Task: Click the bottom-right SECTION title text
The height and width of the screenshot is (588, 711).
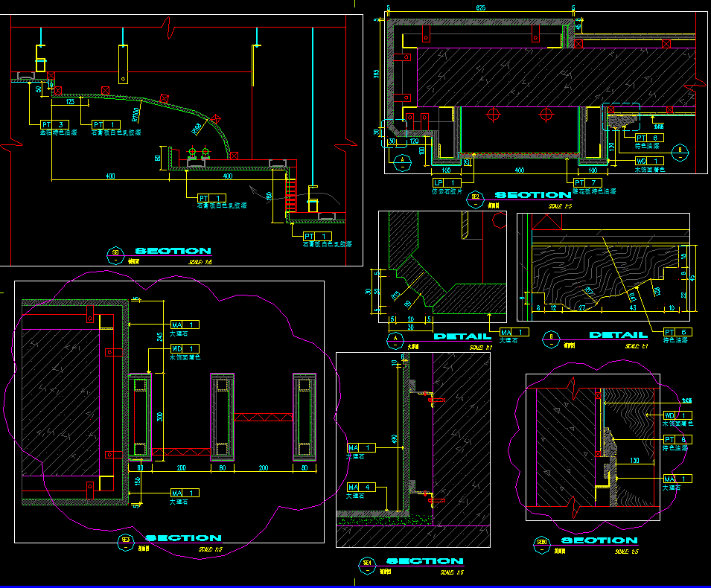Action: coord(599,541)
